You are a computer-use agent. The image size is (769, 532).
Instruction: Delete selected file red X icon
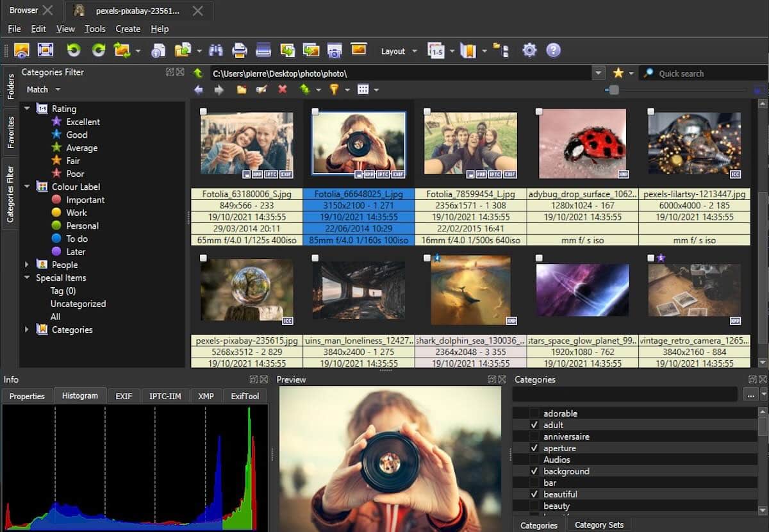(x=283, y=90)
